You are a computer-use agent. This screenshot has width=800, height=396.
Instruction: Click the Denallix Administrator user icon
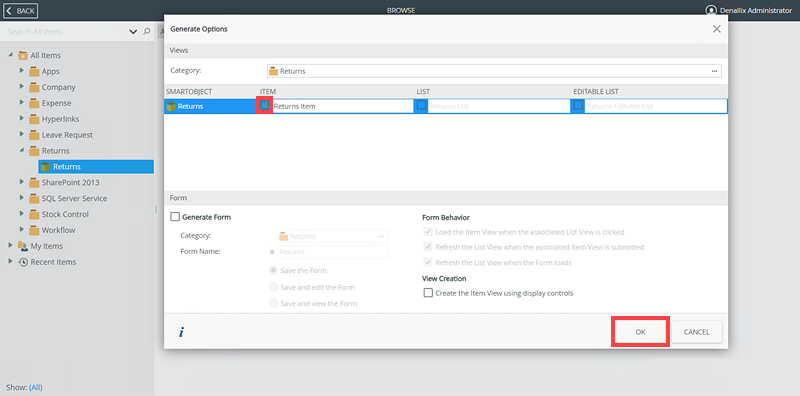(711, 10)
